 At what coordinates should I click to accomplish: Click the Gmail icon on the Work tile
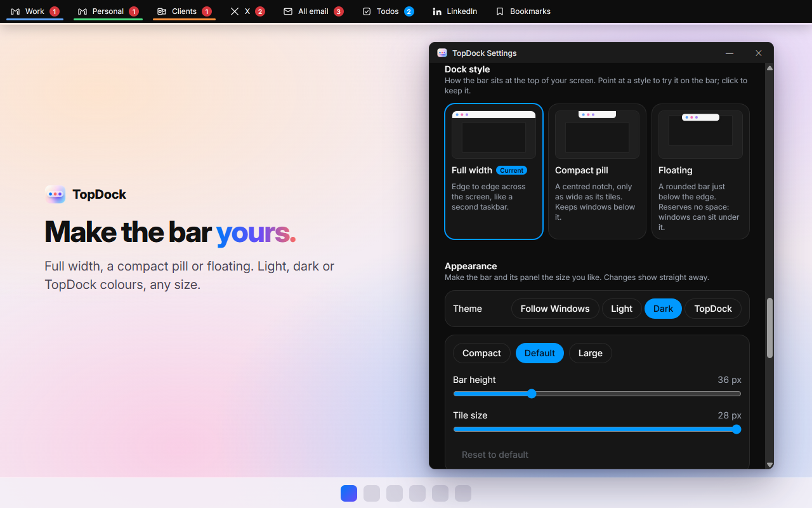pos(15,11)
